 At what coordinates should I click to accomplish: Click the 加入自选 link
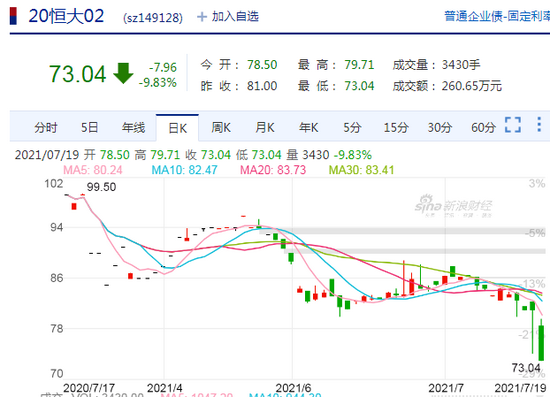[235, 16]
